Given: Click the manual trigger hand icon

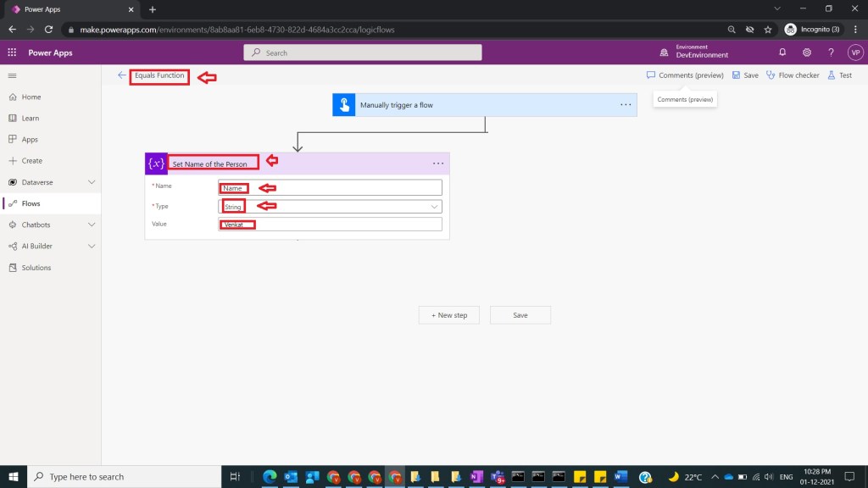Looking at the screenshot, I should click(x=343, y=105).
